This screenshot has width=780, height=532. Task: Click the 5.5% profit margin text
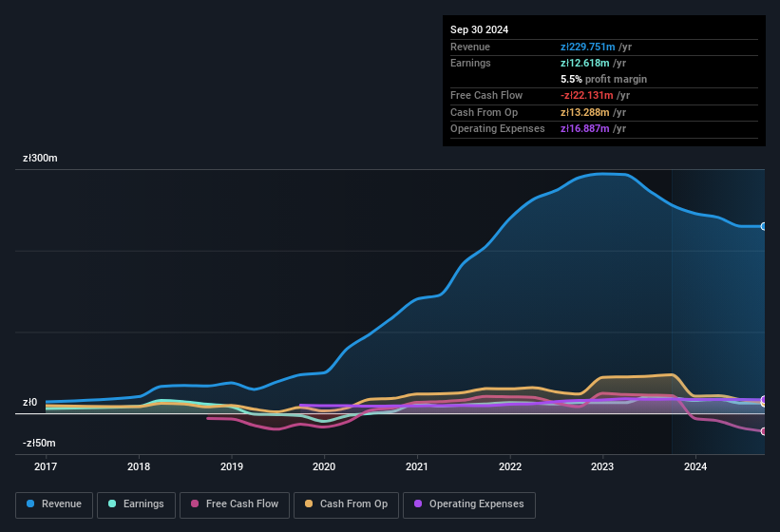(x=604, y=79)
